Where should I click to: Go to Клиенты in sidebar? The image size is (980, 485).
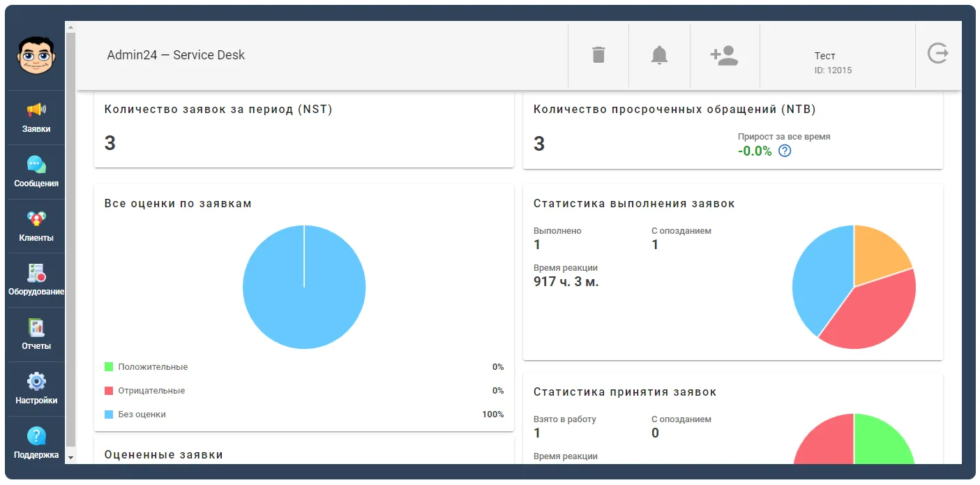(x=36, y=227)
